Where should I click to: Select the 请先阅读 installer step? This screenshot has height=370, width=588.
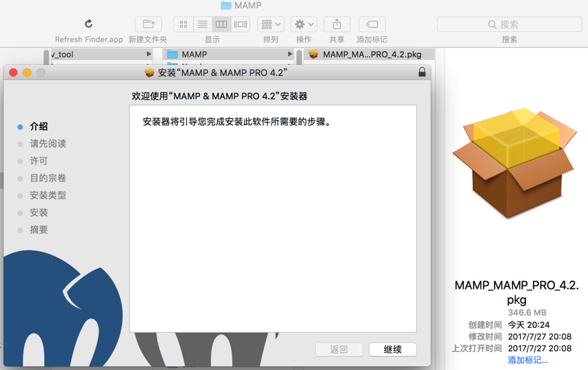coord(48,143)
